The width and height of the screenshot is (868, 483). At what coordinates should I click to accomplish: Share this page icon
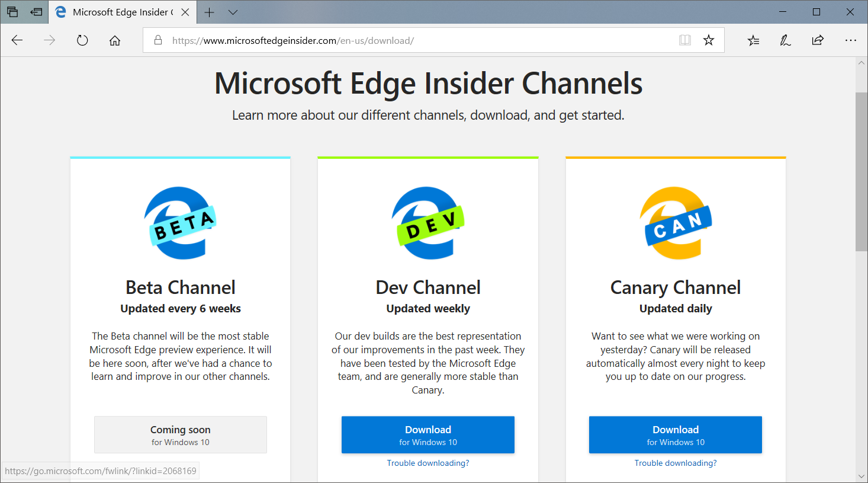[818, 40]
